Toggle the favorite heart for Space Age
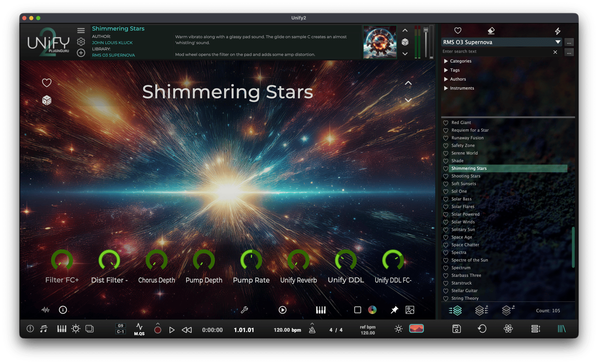Screen dimensions: 598x364 coord(446,238)
